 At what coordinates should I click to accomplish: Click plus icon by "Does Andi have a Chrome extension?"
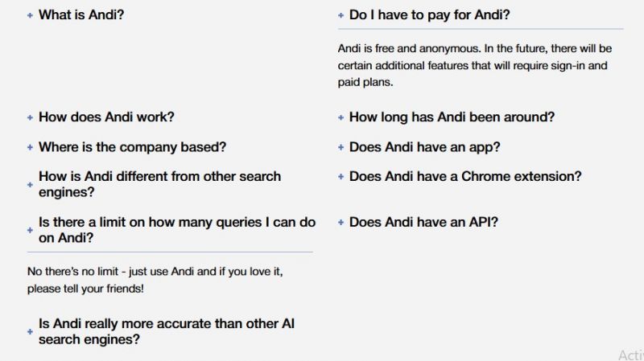(x=341, y=177)
